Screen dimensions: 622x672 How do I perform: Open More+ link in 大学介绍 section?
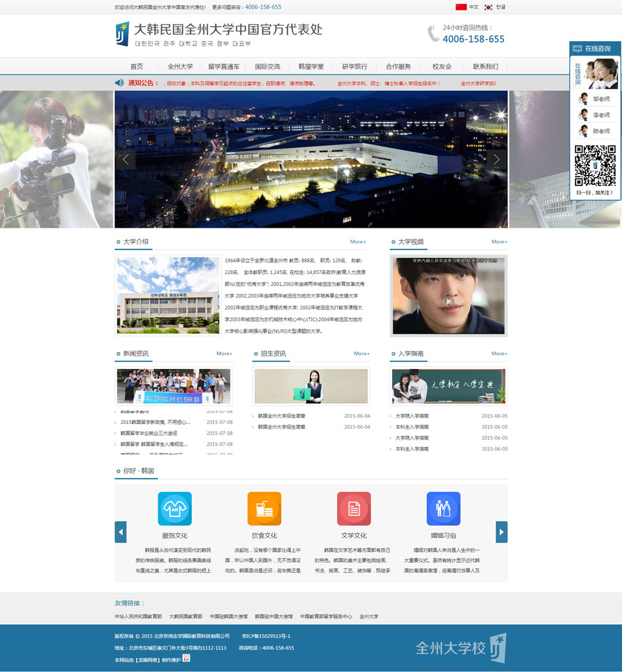point(357,242)
